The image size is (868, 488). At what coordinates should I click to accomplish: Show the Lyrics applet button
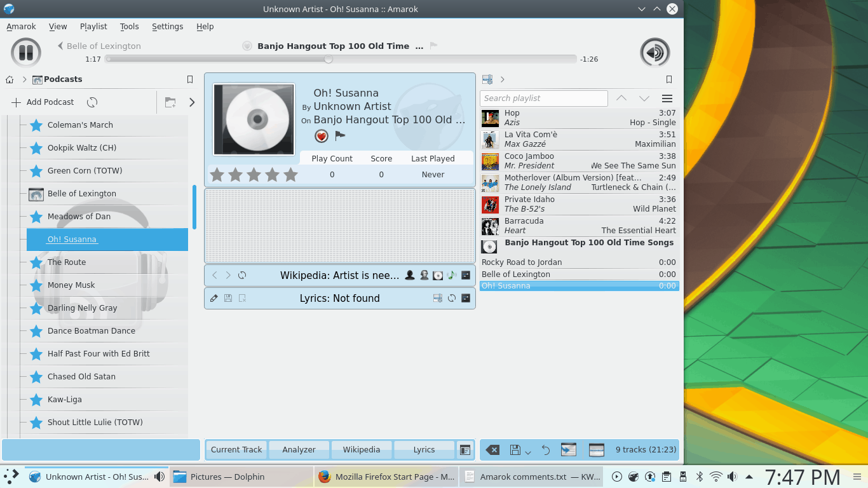click(424, 450)
